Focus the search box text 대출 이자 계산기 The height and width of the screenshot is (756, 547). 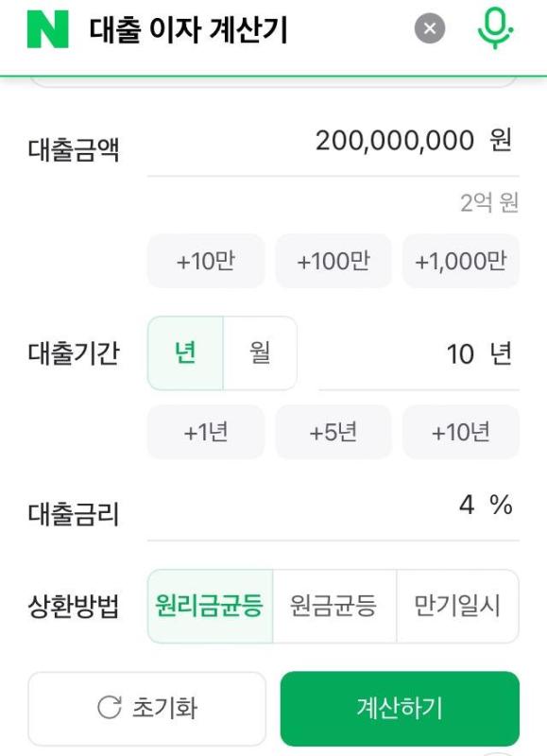click(188, 30)
